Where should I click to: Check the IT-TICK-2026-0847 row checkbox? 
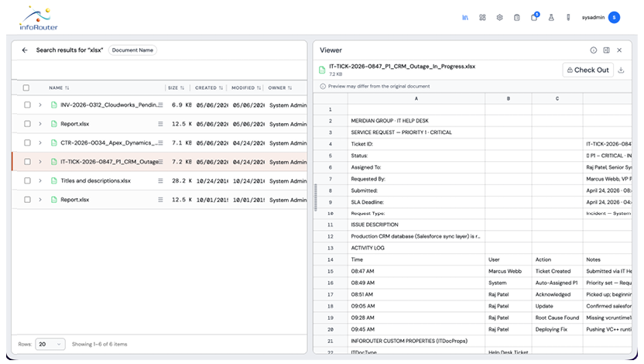tap(27, 161)
